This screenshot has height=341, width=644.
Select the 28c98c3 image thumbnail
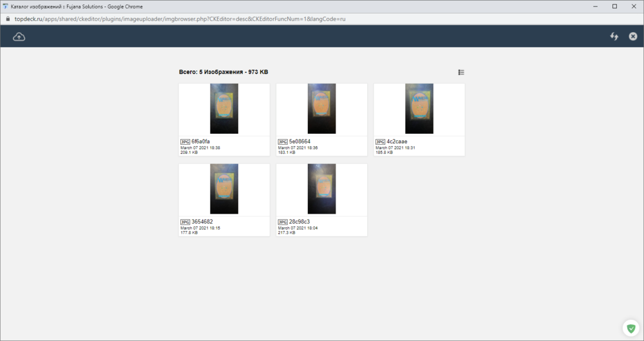[321, 189]
